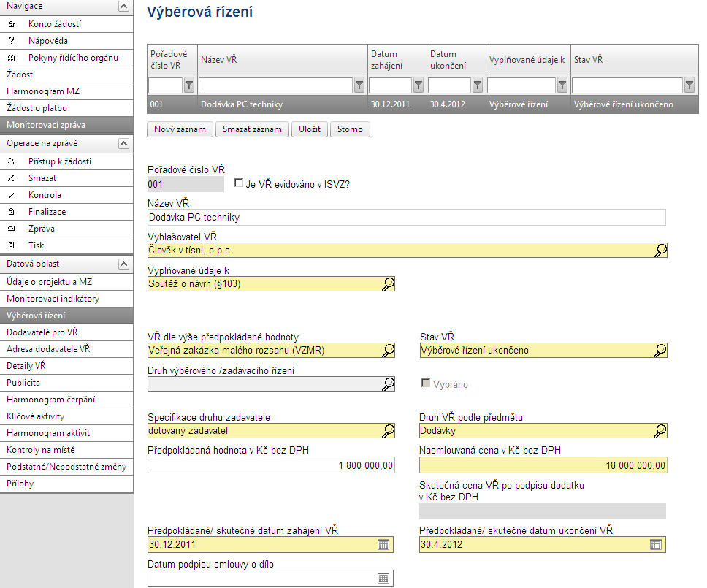Open Žádost o platbu in navigation
Viewport: 707px width, 588px height.
66,108
